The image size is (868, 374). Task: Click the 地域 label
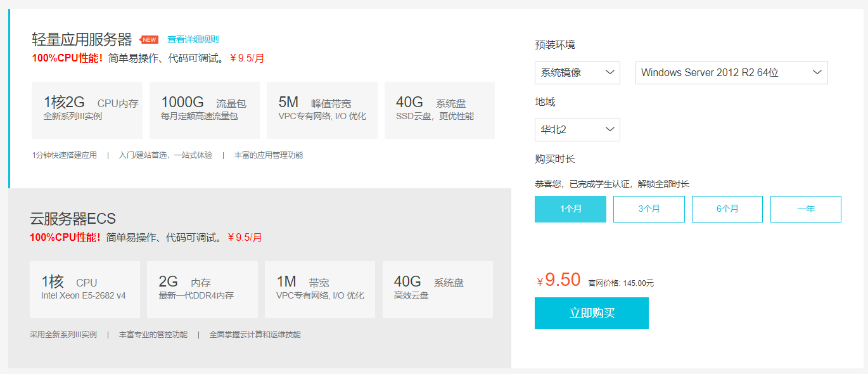pyautogui.click(x=545, y=102)
